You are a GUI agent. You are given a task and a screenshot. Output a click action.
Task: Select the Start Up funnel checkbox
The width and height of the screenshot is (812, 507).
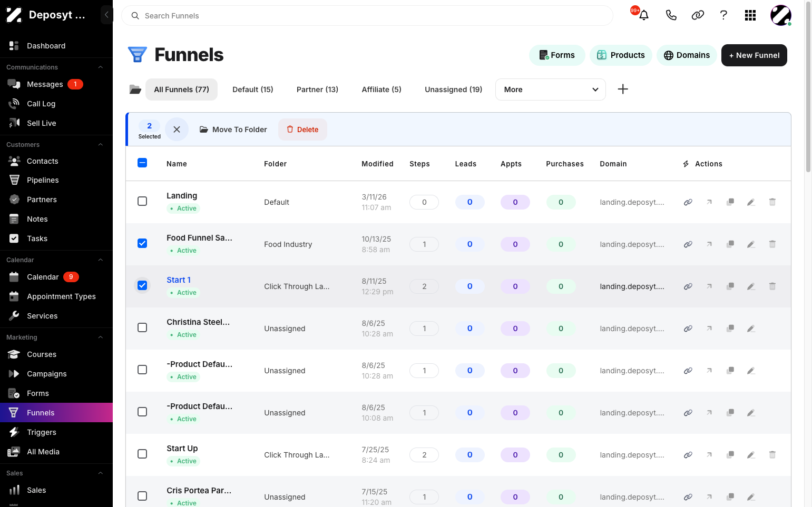click(142, 454)
